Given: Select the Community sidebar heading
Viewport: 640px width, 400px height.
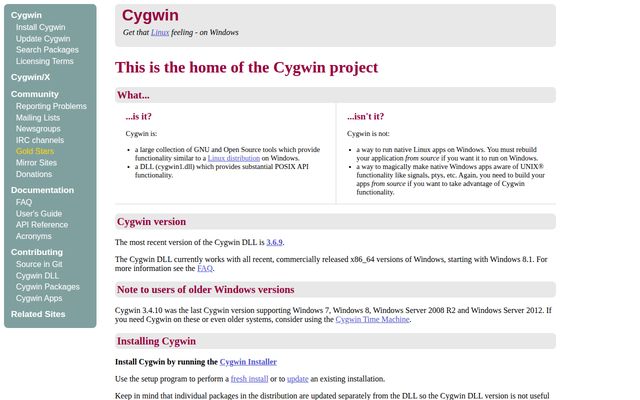Looking at the screenshot, I should tap(35, 94).
